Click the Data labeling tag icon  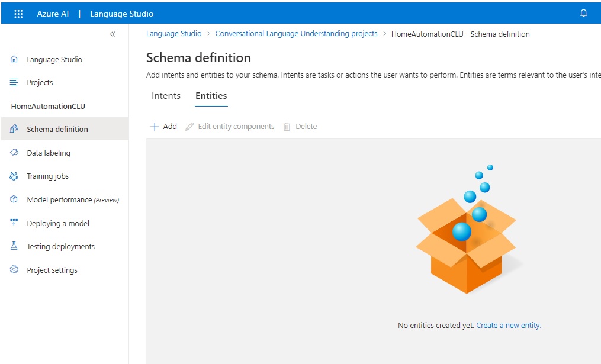[14, 153]
